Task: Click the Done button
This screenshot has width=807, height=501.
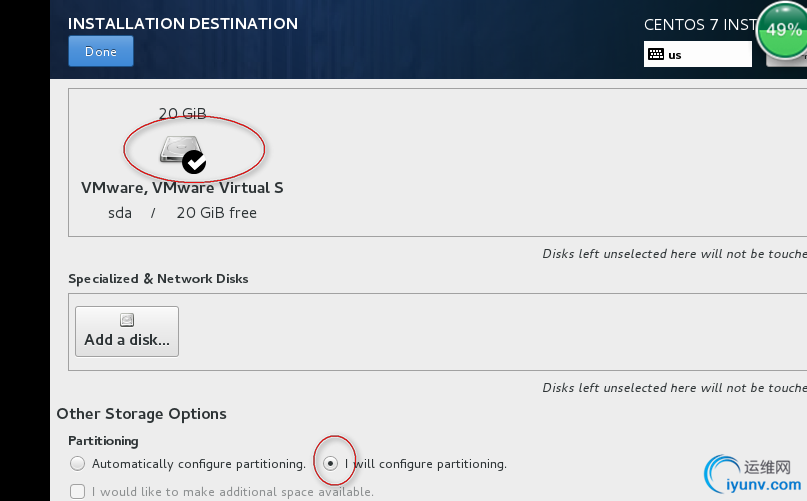Action: point(101,51)
